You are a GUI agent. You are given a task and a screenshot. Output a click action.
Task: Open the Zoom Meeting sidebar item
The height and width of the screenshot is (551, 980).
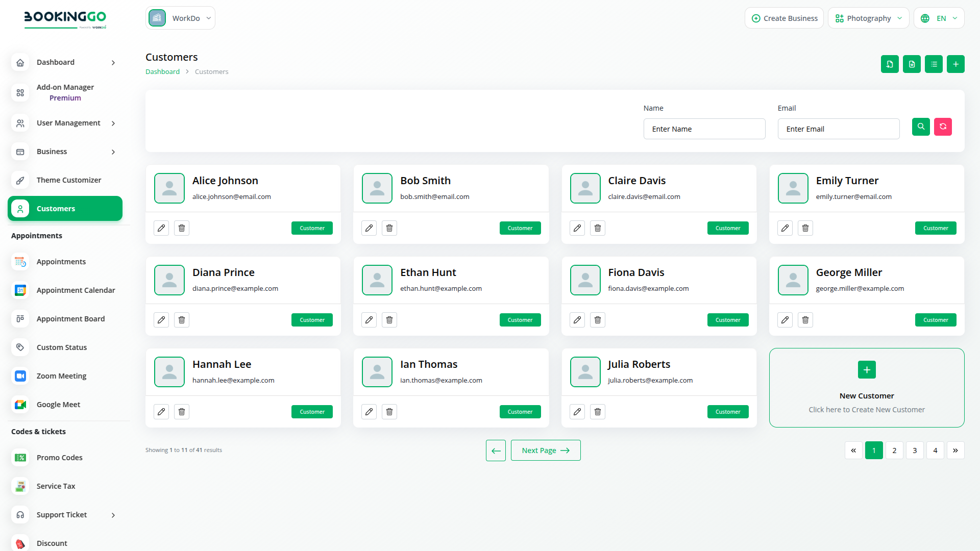tap(61, 376)
